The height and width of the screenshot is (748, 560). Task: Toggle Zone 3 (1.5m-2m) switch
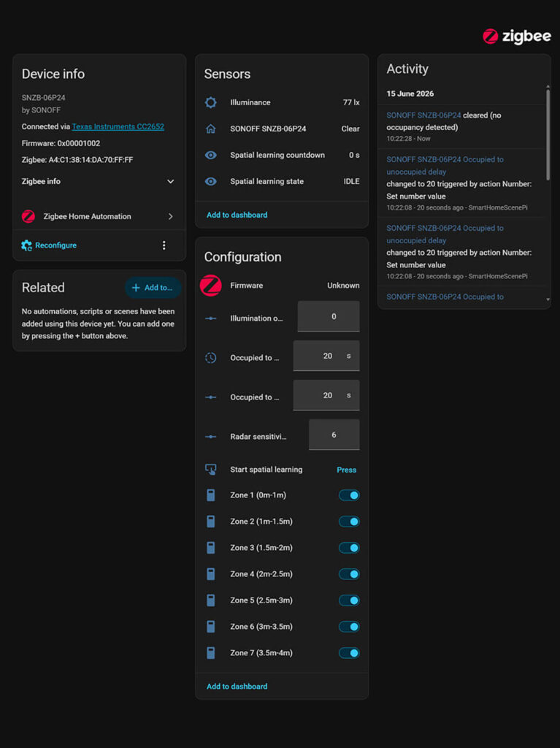pos(349,548)
